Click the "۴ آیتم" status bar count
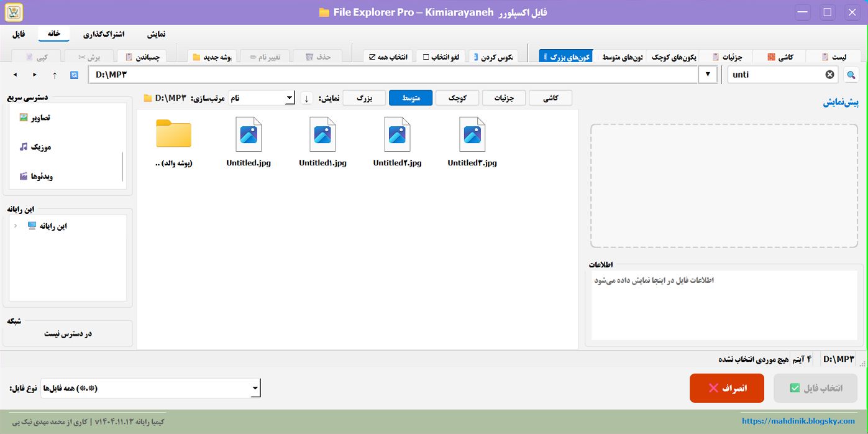This screenshot has height=434, width=868. [x=802, y=359]
